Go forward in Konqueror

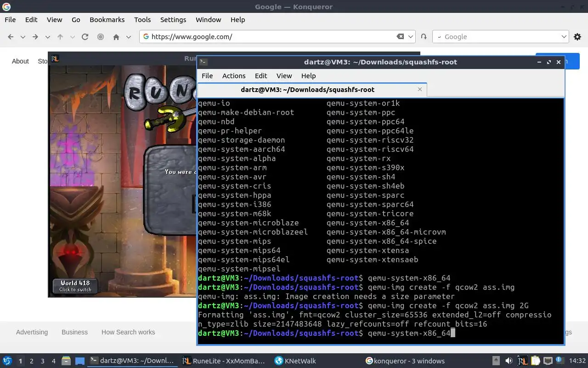point(35,37)
